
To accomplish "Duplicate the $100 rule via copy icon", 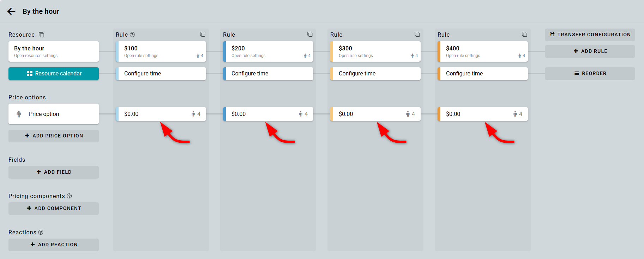I will (x=203, y=34).
